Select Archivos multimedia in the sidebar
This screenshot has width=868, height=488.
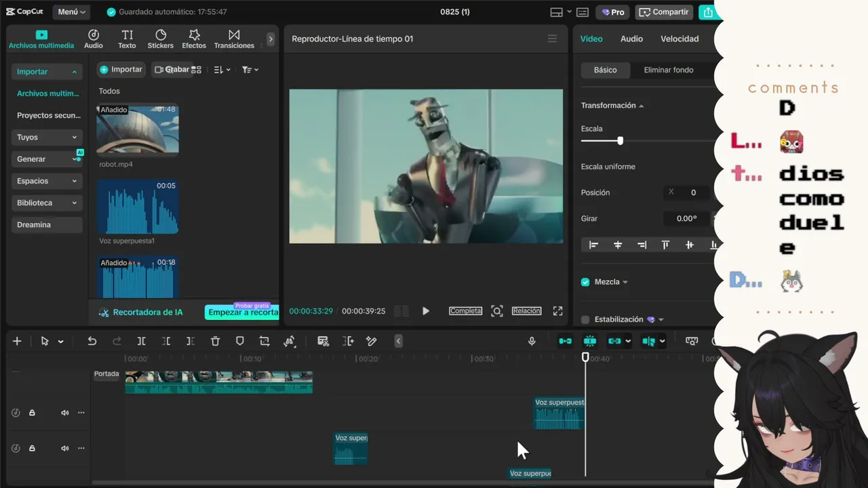[48, 94]
